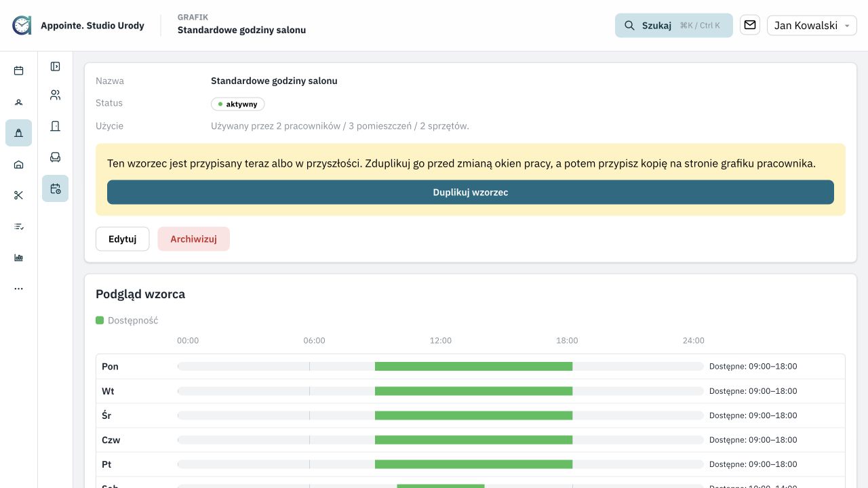Click the 'Śr' day label
This screenshot has width=868, height=488.
point(106,415)
